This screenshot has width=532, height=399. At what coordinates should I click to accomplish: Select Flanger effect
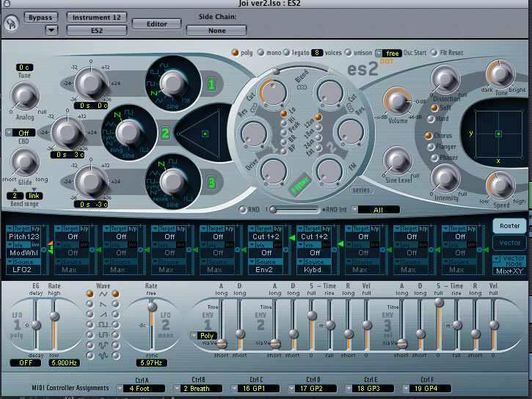431,147
